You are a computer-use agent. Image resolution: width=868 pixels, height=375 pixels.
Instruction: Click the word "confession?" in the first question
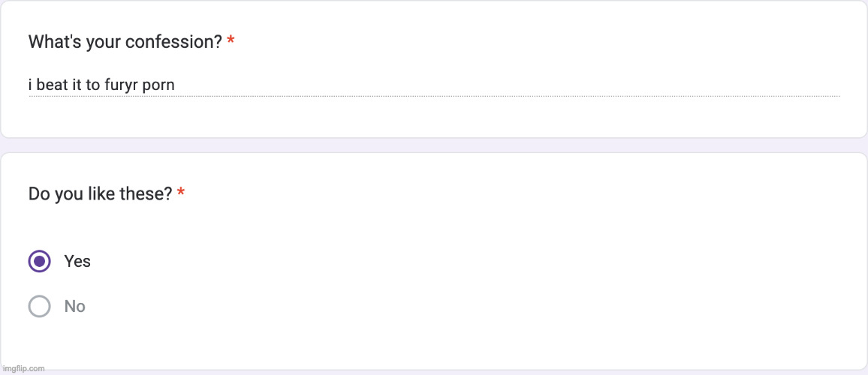tap(173, 42)
